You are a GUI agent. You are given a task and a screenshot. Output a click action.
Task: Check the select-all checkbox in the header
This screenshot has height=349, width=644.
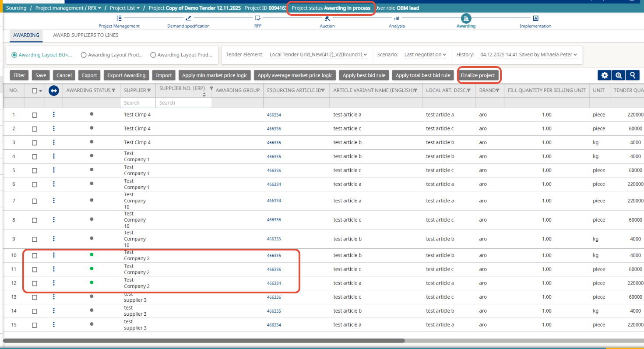(35, 91)
